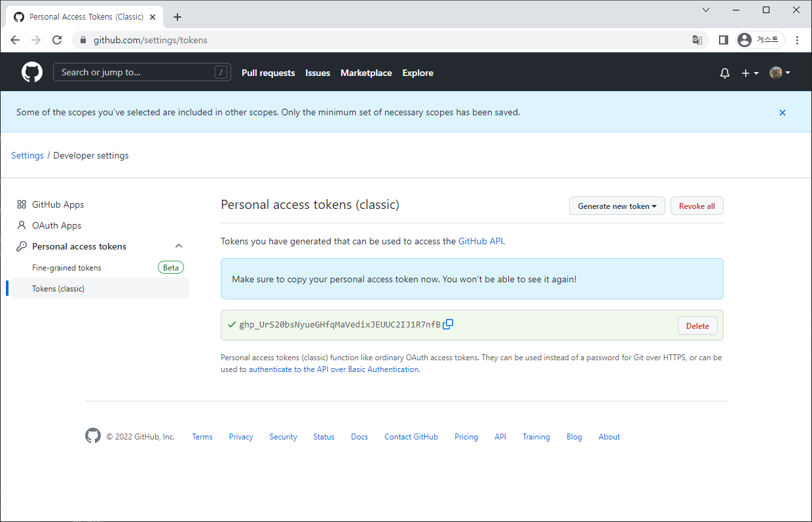Focus the Search or jump to field
Image resolution: width=812 pixels, height=522 pixels.
click(134, 73)
